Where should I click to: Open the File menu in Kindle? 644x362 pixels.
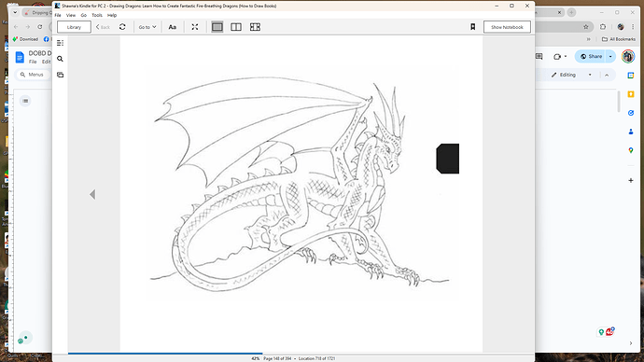(x=58, y=15)
